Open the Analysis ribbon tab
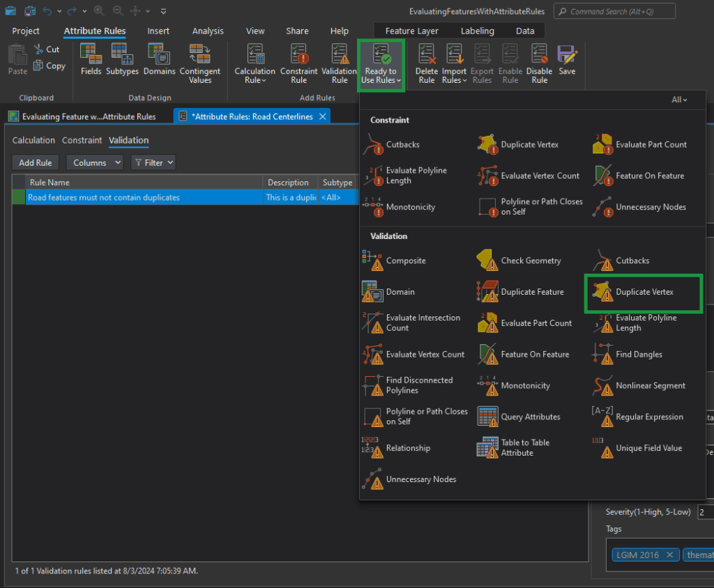 (x=208, y=31)
